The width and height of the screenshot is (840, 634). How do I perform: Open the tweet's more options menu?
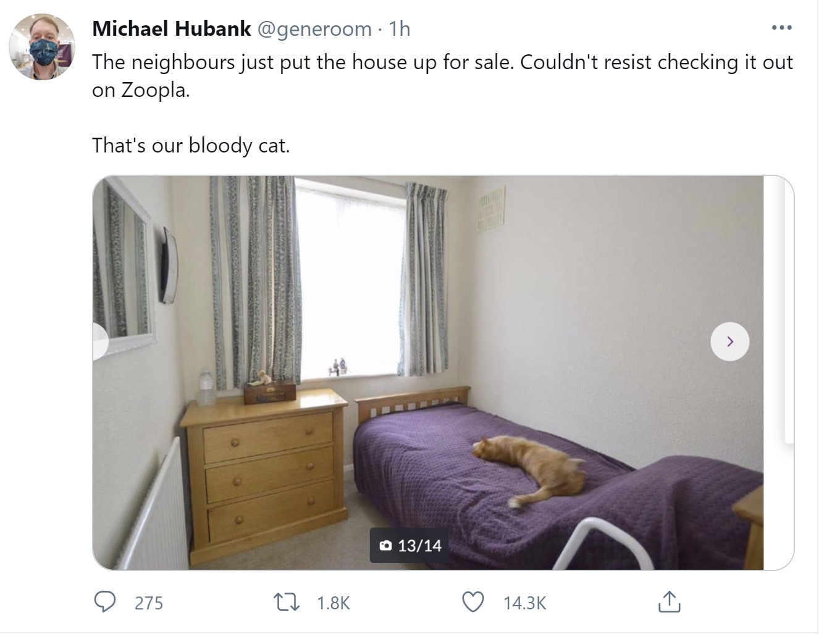point(781,28)
